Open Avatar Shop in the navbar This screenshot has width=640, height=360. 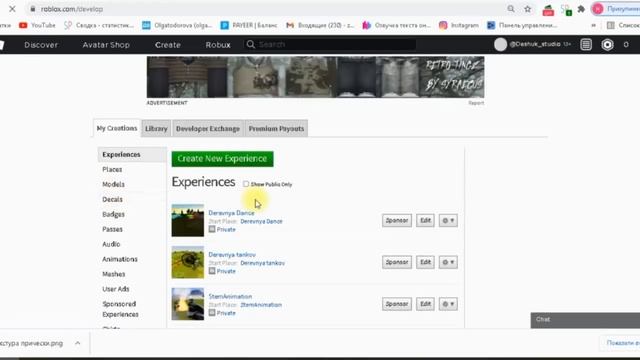[106, 44]
